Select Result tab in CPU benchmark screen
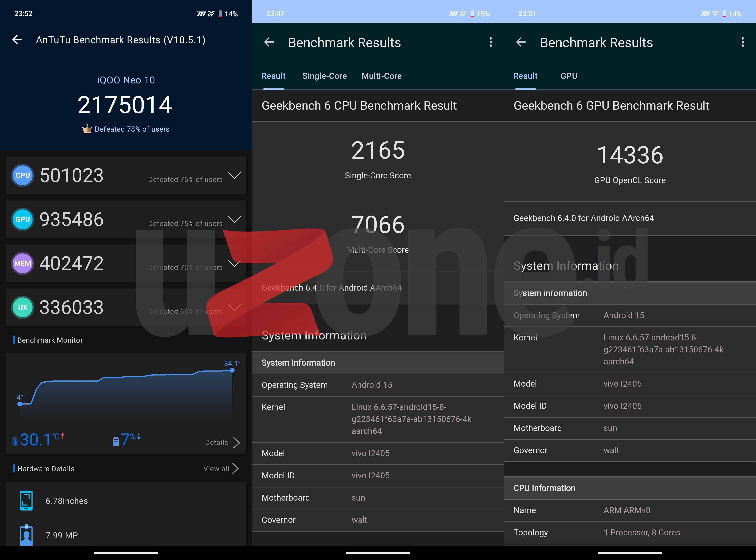The image size is (756, 560). 273,76
